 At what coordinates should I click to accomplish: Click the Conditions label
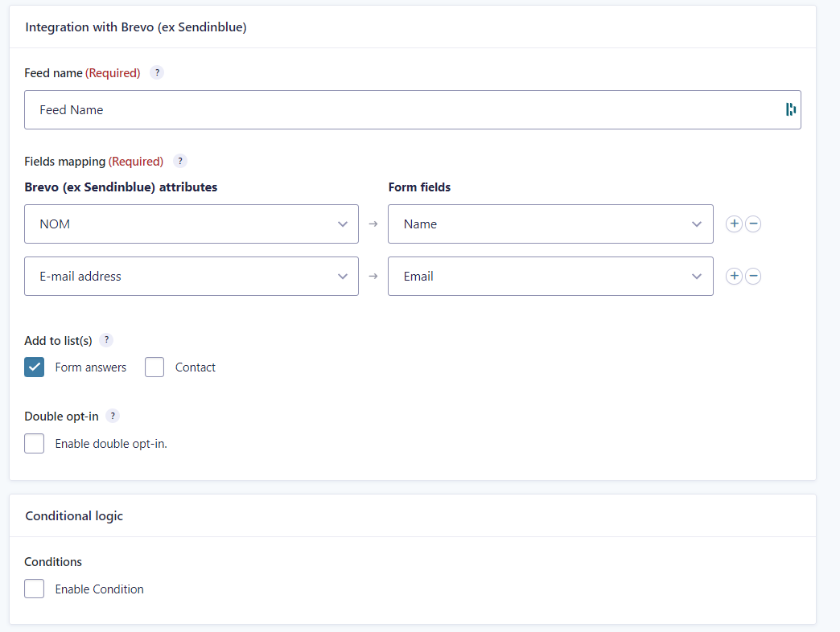(x=53, y=562)
